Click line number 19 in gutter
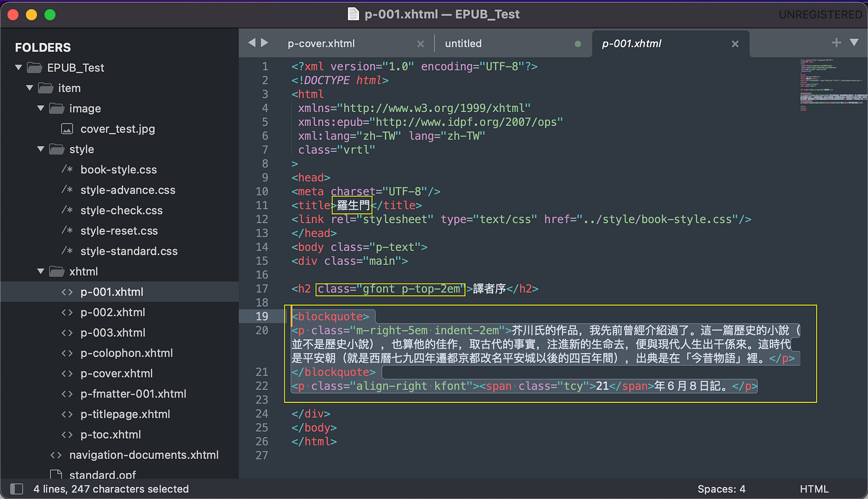The width and height of the screenshot is (868, 499). point(262,316)
